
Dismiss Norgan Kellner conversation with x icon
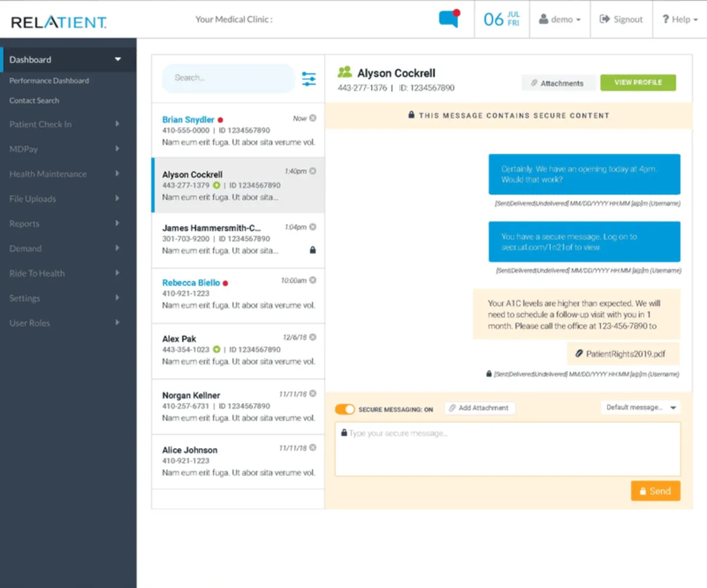click(313, 394)
